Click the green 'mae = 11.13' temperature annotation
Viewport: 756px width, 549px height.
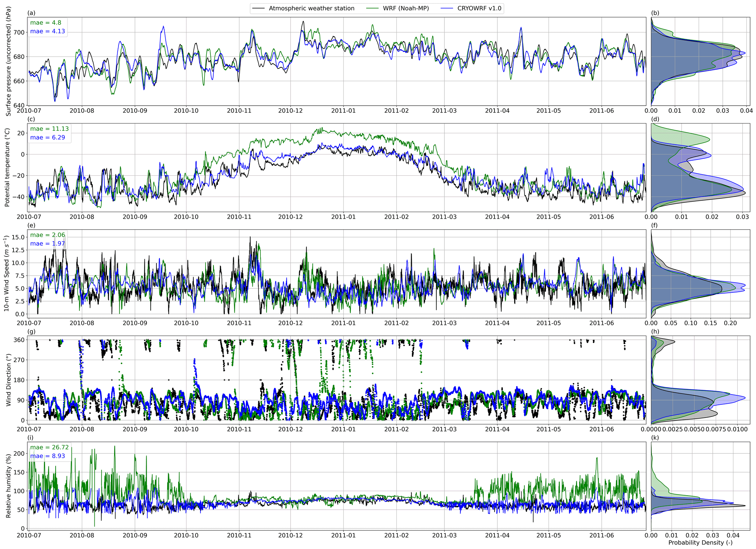(x=49, y=129)
